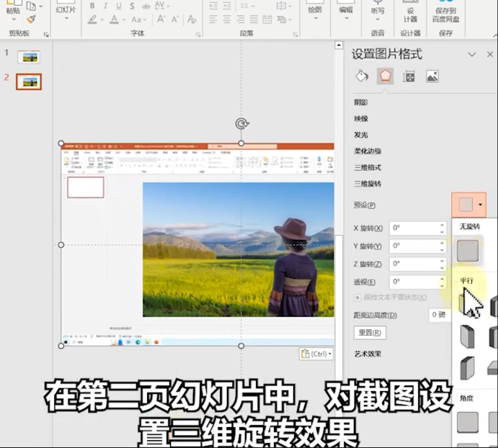Select the first Angle (角度) preset
The width and height of the screenshot is (498, 448).
[x=468, y=423]
